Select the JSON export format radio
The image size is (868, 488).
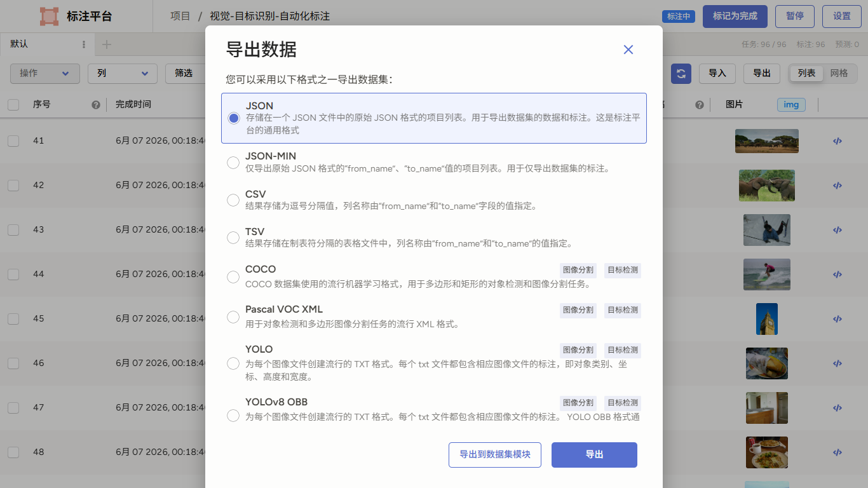234,118
